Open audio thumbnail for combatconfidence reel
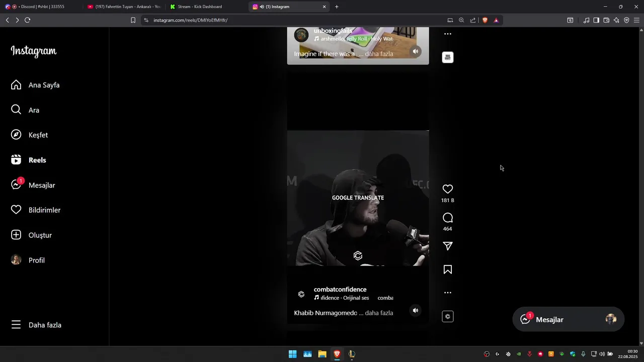This screenshot has height=362, width=644. coord(447,316)
